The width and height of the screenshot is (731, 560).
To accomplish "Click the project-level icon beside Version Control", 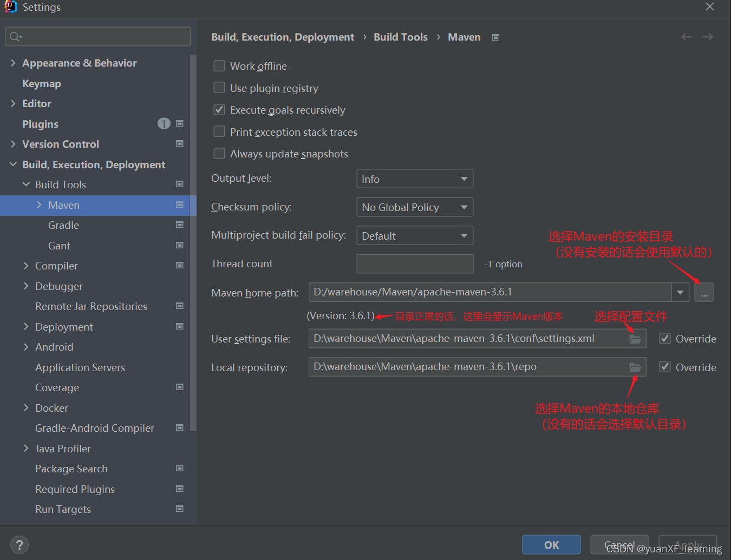I will (x=180, y=143).
